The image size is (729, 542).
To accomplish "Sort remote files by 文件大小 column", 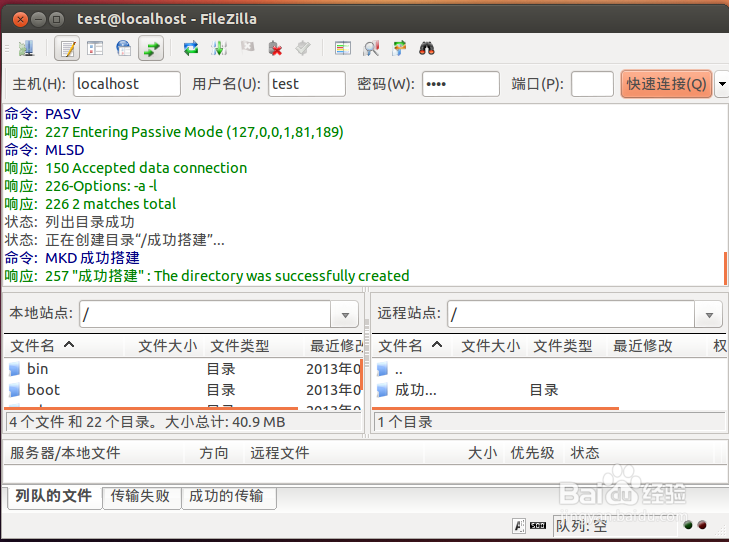I will [490, 346].
